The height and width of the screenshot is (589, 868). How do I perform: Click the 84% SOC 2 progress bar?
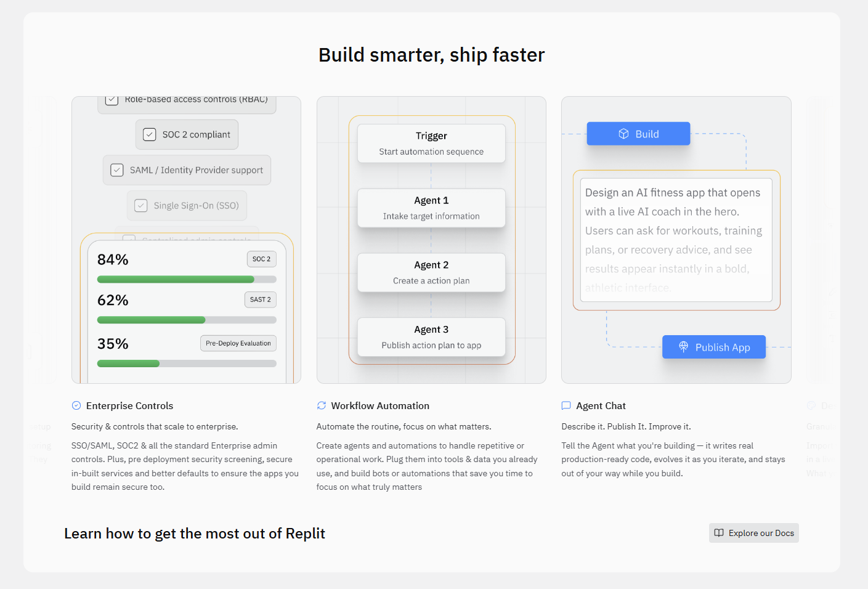[x=187, y=280]
